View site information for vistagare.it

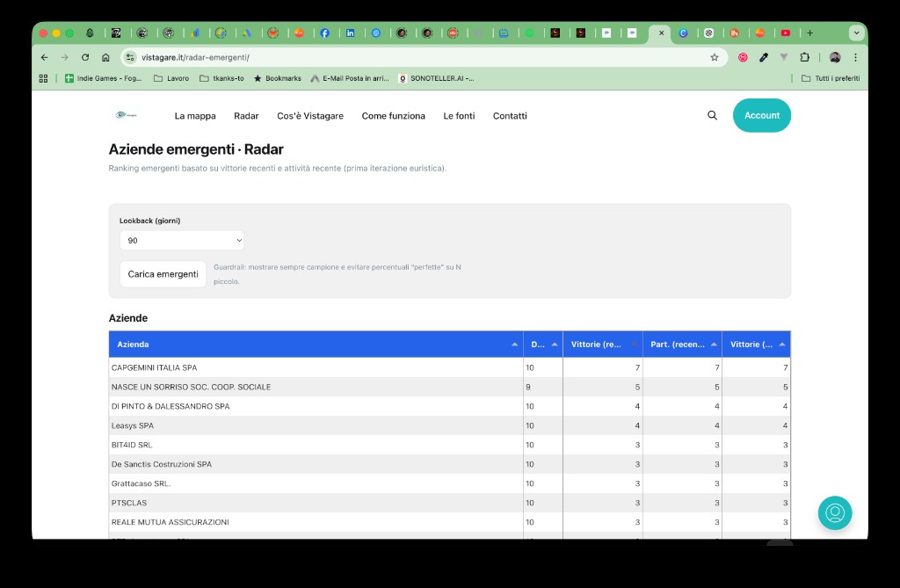[130, 57]
